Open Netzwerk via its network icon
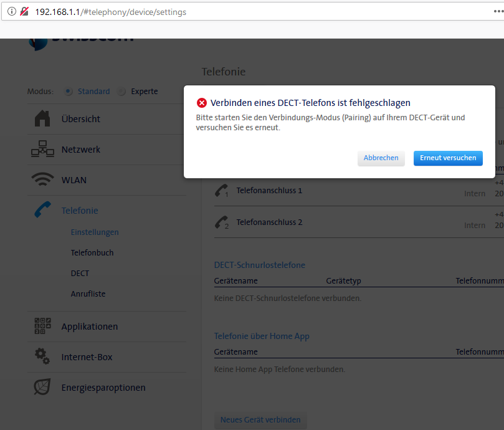 42,149
